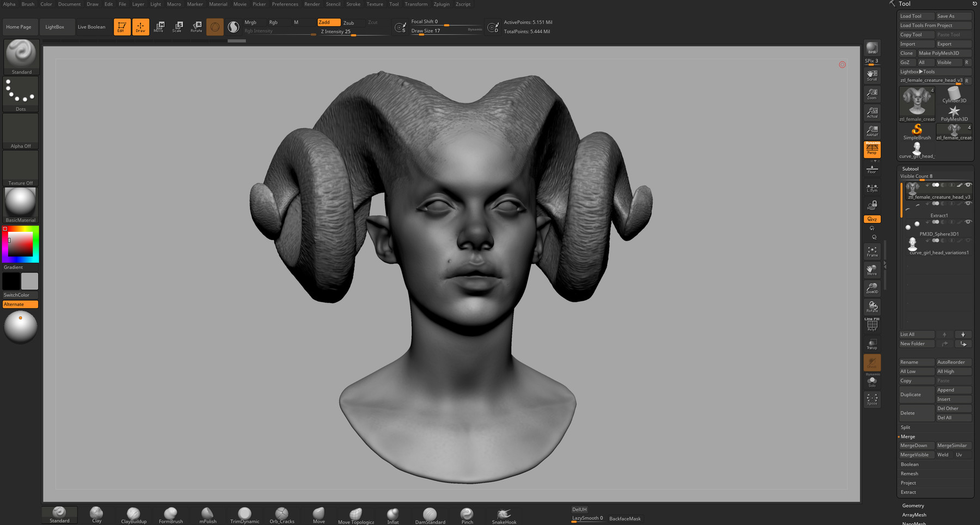This screenshot has height=525, width=980.
Task: Collapse the Merge section
Action: point(908,436)
